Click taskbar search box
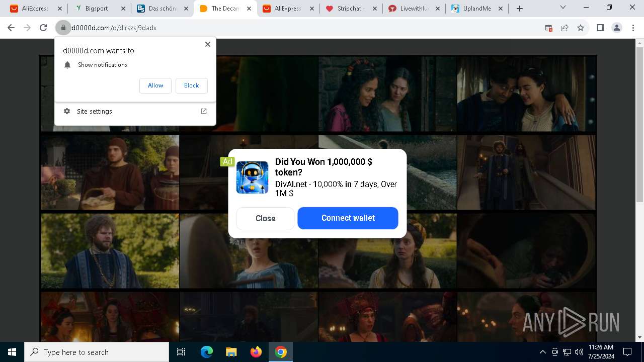644x362 pixels. (97, 352)
